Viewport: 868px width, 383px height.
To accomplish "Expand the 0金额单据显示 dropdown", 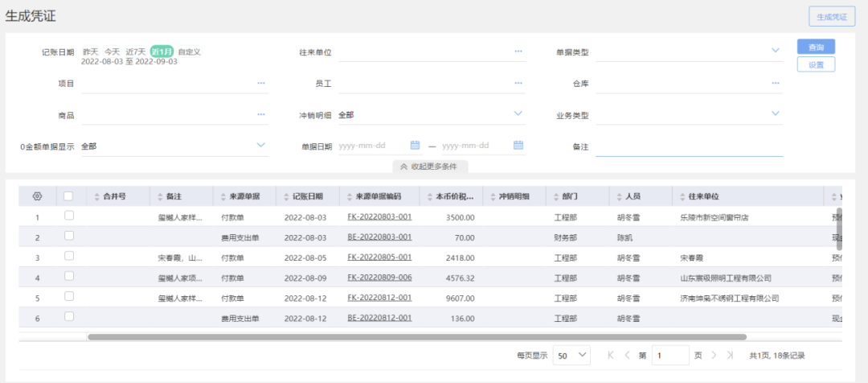I will click(x=260, y=145).
